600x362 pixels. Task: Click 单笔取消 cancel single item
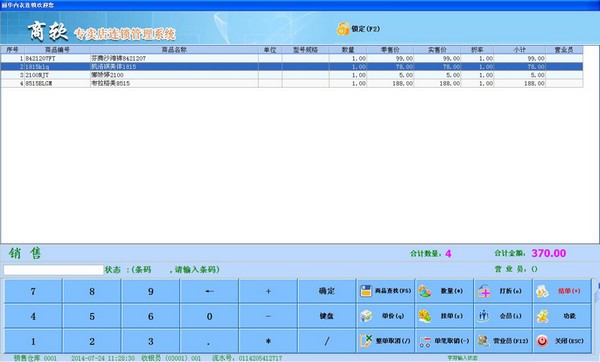pyautogui.click(x=444, y=341)
